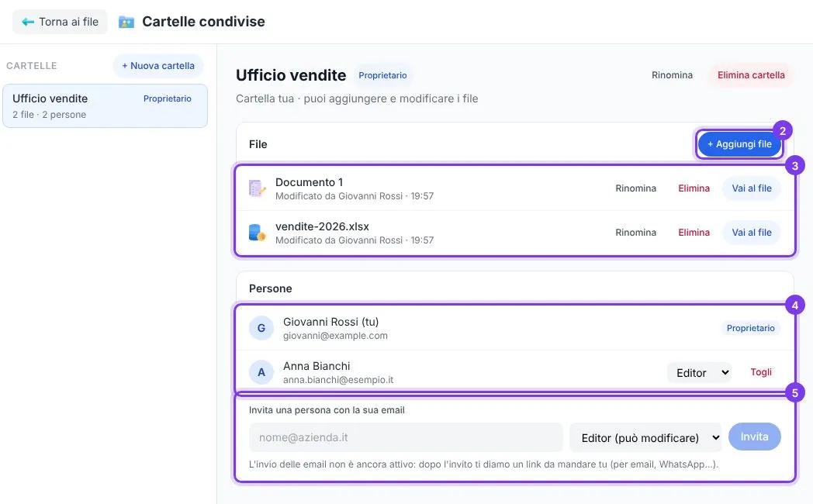Click Anna Bianchi's A avatar
The width and height of the screenshot is (813, 504).
(x=261, y=372)
